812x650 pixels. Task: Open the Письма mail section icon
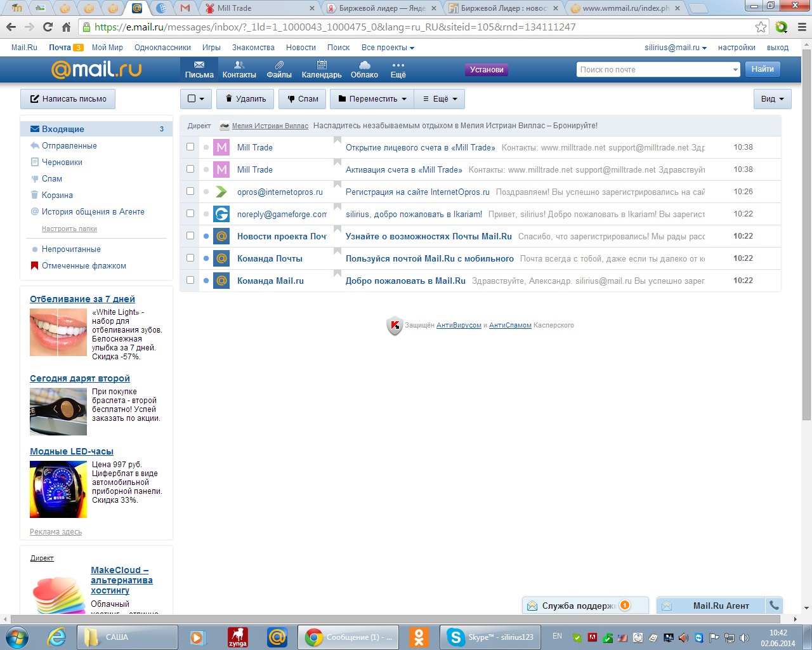coord(199,70)
